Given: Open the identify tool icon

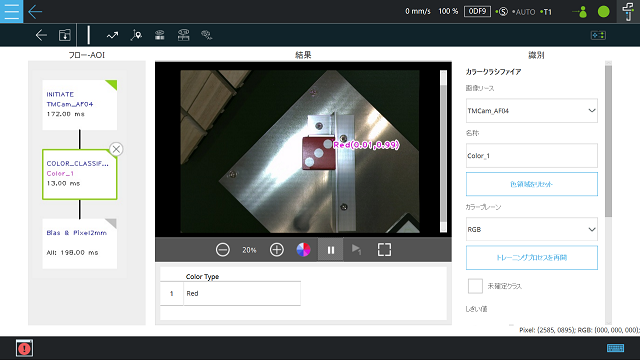Looking at the screenshot, I should (x=160, y=36).
